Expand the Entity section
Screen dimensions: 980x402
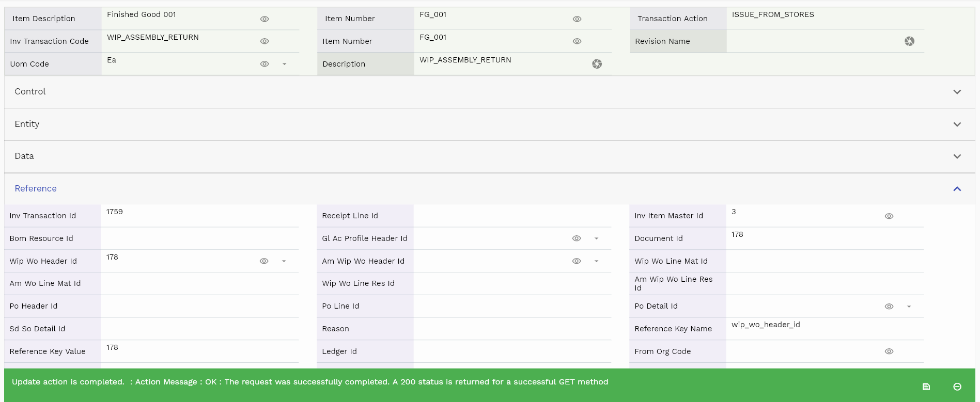[957, 124]
